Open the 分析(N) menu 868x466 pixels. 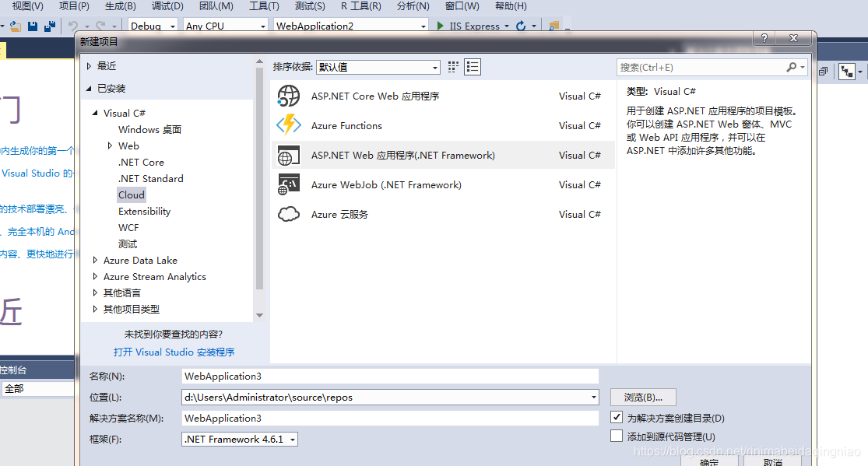(x=413, y=6)
